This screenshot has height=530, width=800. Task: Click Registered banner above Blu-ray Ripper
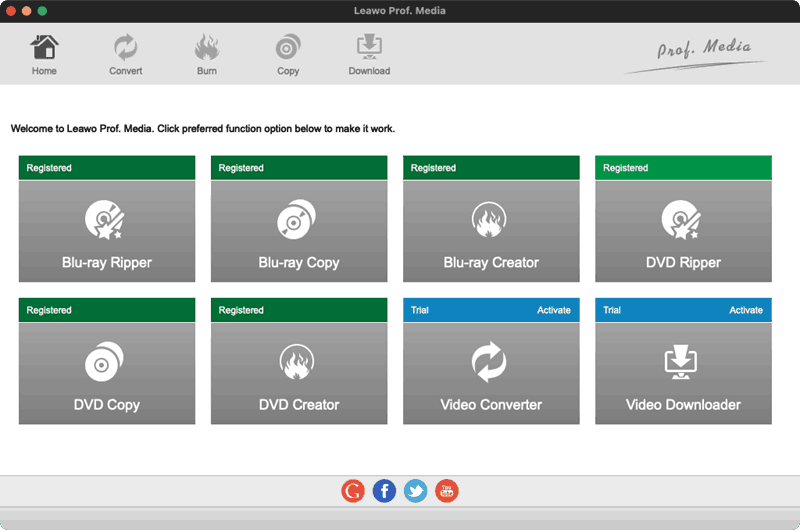pyautogui.click(x=107, y=168)
